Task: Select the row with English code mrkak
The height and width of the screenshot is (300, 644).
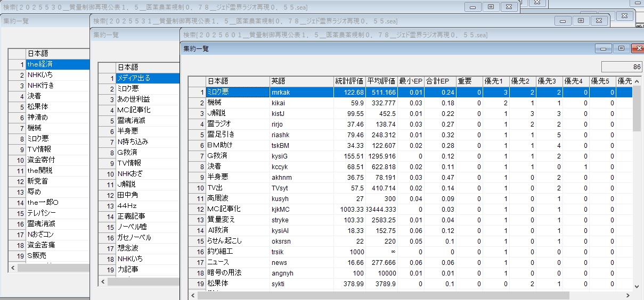Action: click(x=300, y=92)
